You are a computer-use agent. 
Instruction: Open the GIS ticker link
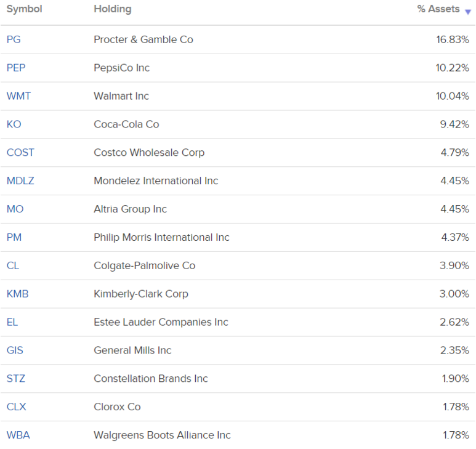(15, 350)
